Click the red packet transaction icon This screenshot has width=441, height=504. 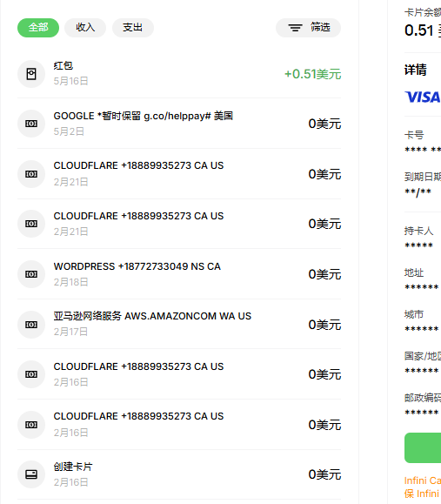[x=31, y=74]
